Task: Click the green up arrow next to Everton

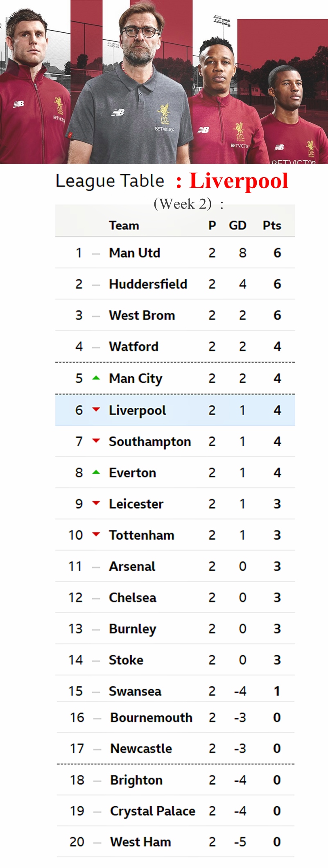Action: tap(96, 472)
